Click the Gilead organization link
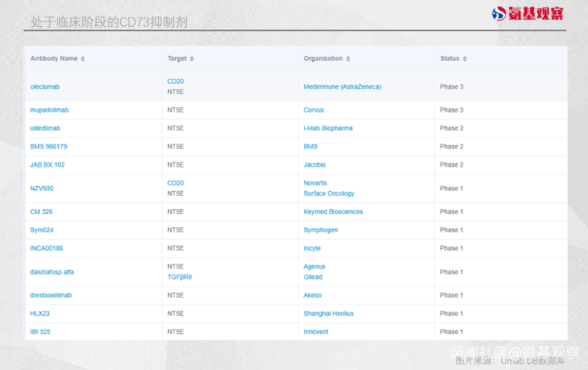This screenshot has height=370, width=588. (x=313, y=277)
